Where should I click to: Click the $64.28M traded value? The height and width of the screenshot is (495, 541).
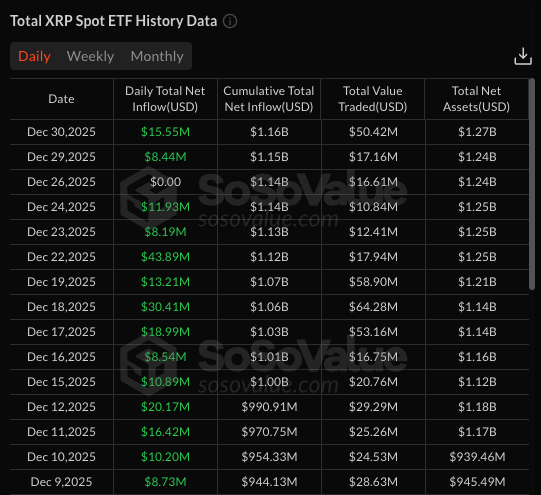click(373, 307)
